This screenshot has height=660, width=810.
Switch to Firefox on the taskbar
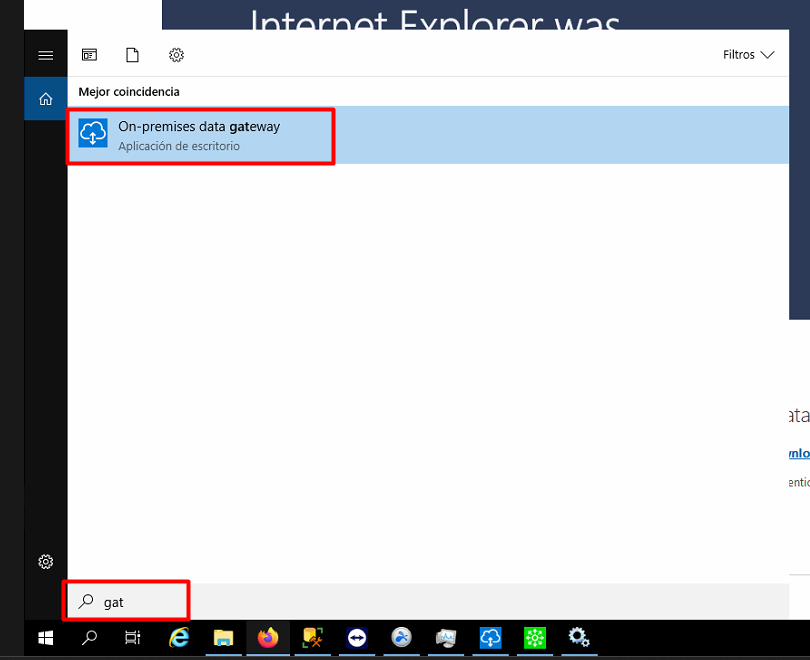268,638
